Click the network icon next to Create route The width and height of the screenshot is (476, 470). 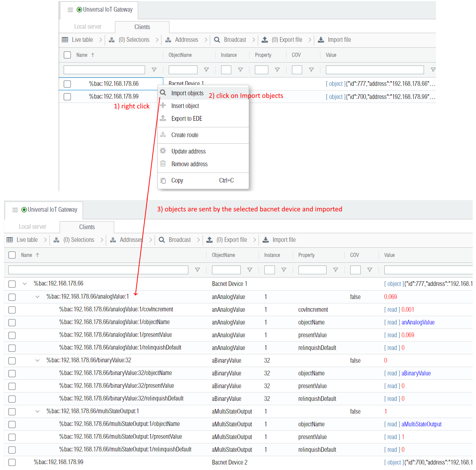pos(163,135)
